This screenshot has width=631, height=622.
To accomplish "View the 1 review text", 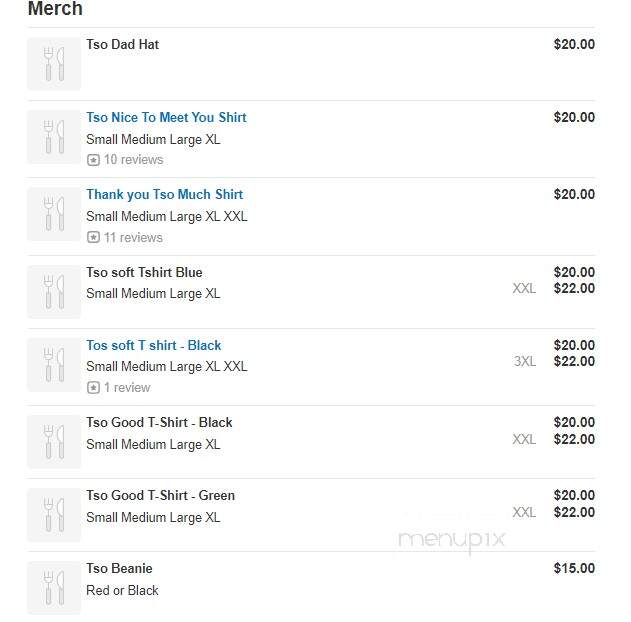I will pyautogui.click(x=127, y=387).
